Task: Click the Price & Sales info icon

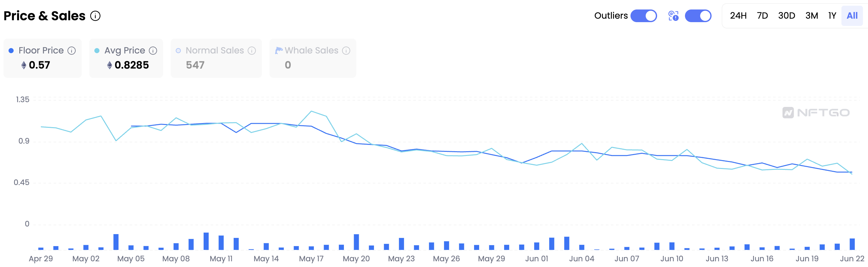Action: pyautogui.click(x=95, y=16)
